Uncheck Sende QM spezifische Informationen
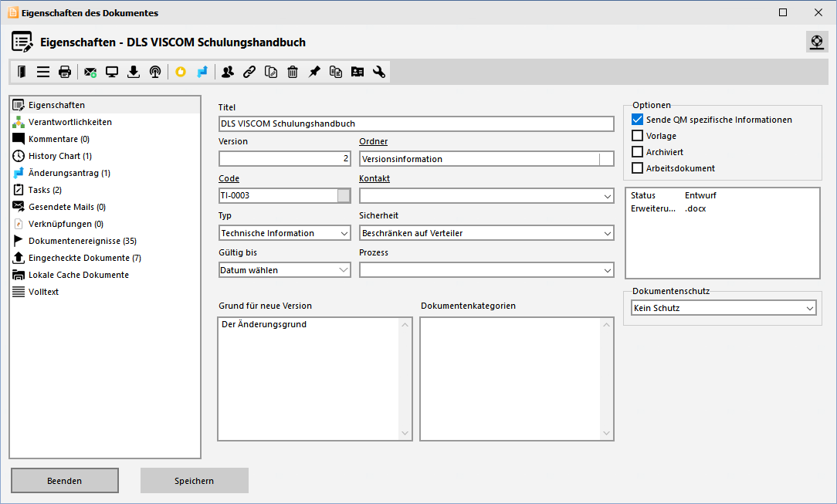The width and height of the screenshot is (837, 504). click(637, 120)
